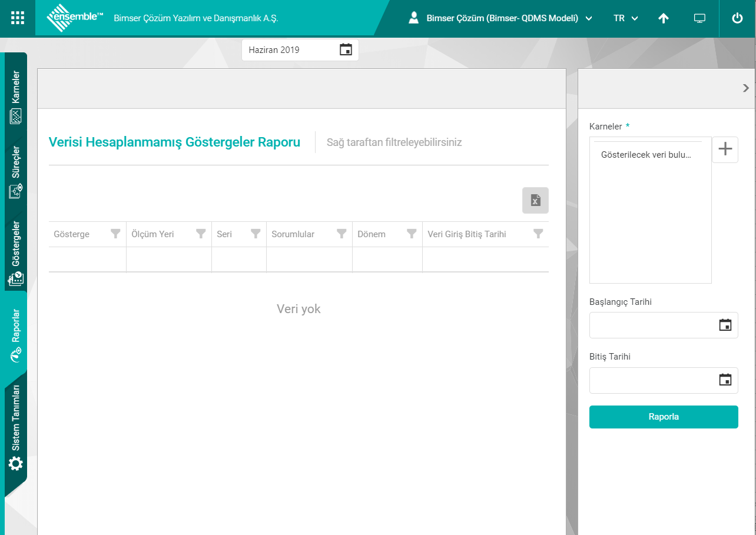Filter the Veri Giriş Bitiş Tarihi column
Image resolution: width=756 pixels, height=535 pixels.
tap(538, 234)
